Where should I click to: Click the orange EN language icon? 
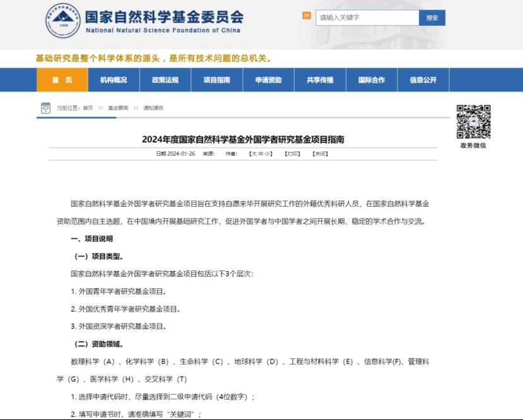pos(307,16)
